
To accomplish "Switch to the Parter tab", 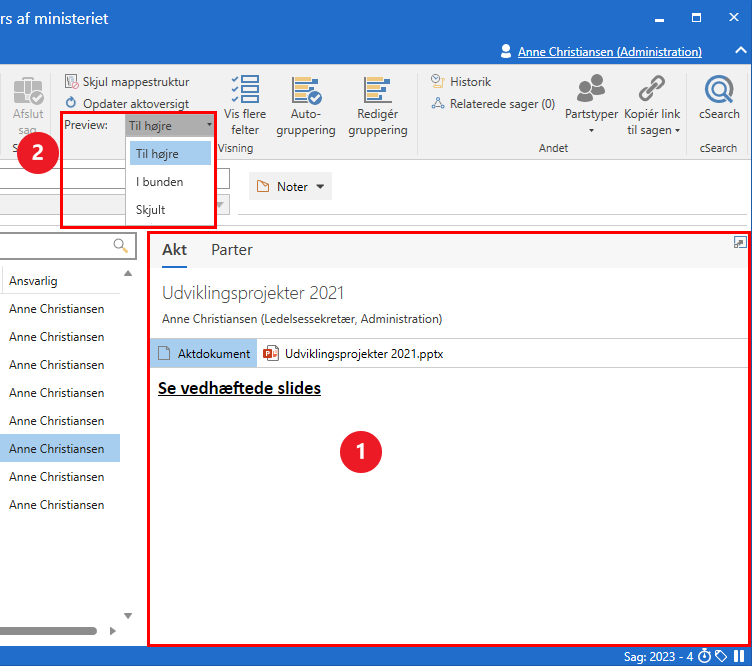I will point(231,250).
